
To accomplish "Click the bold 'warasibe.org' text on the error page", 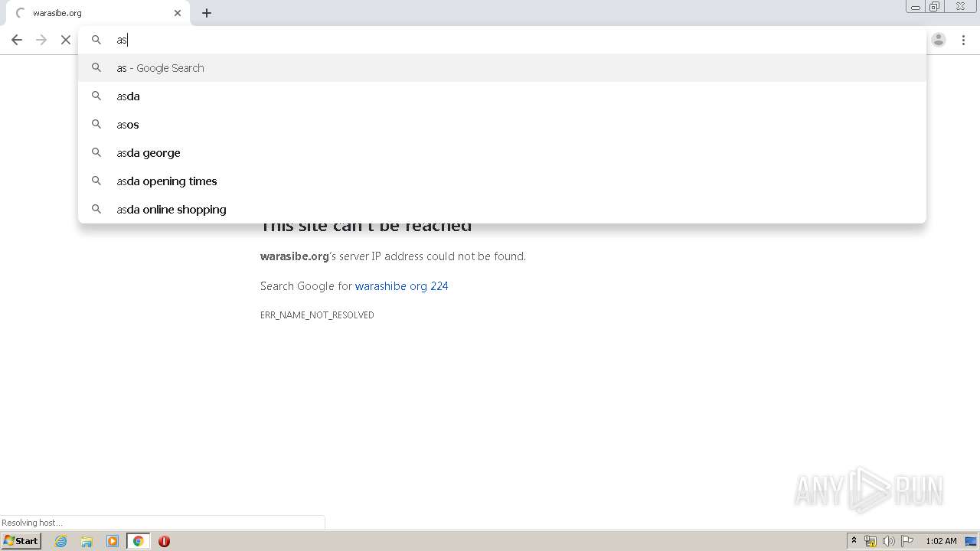I will point(295,256).
